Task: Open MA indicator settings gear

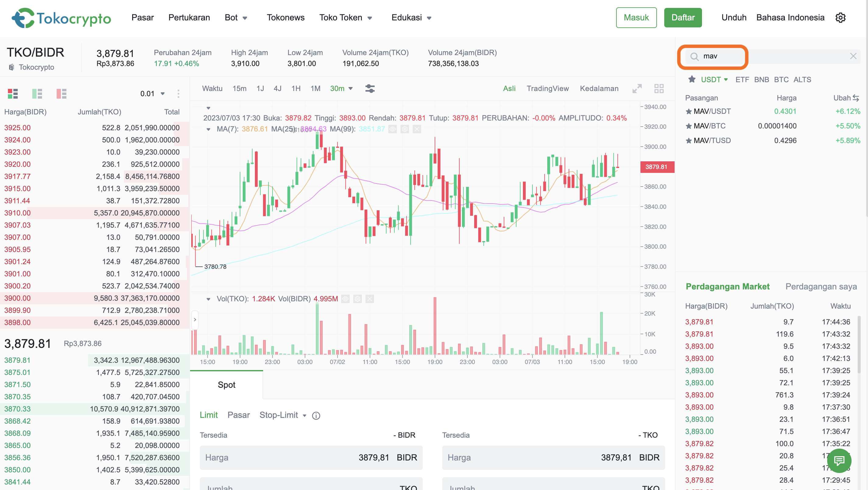Action: (x=405, y=129)
